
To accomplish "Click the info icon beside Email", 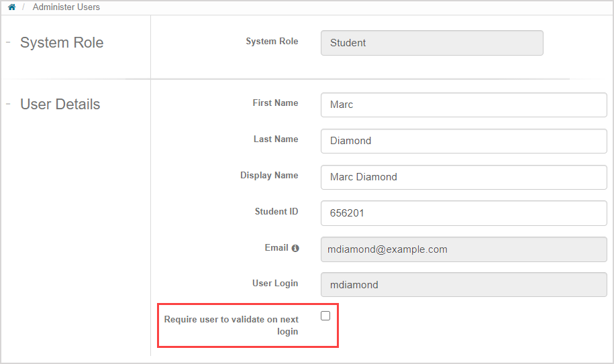I will [295, 248].
